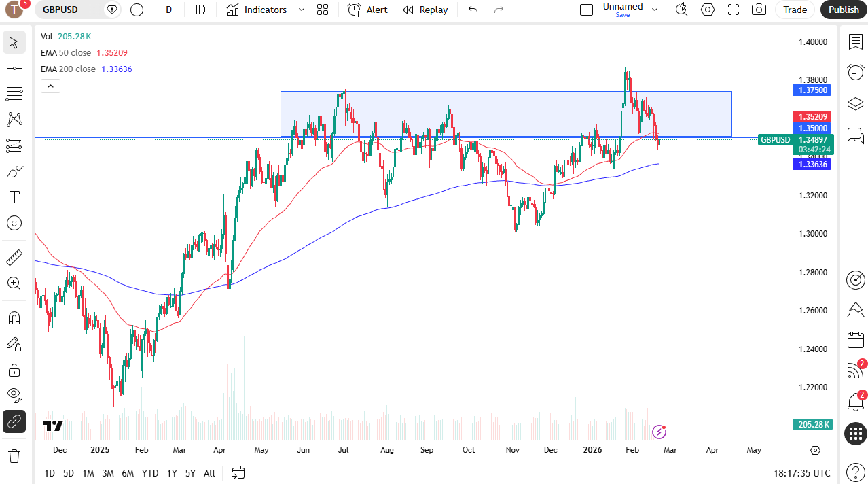Viewport: 868px width, 484px height.
Task: Open the go to date calendar
Action: tap(238, 472)
